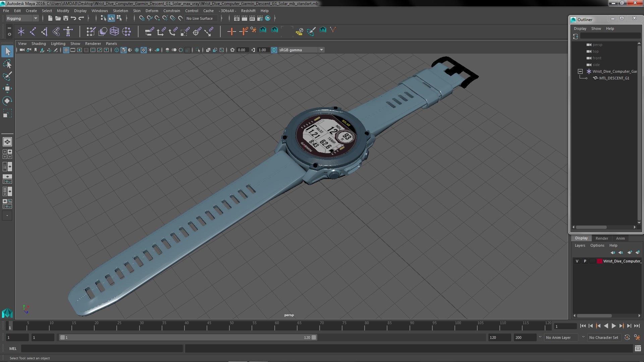Select persp camera in Outliner

point(597,45)
